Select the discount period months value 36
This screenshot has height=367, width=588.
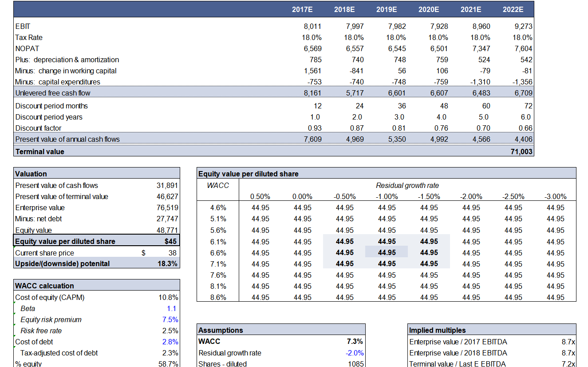point(401,106)
